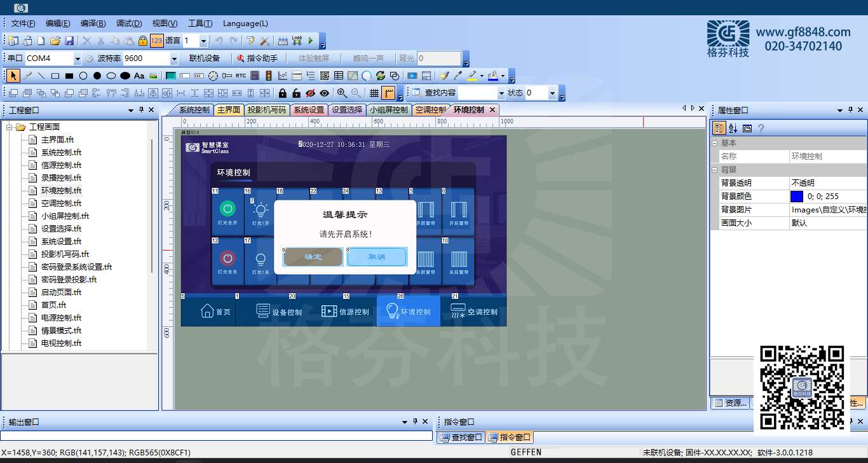This screenshot has width=868, height=463.
Task: Select the RTC clock control tool
Action: point(241,76)
